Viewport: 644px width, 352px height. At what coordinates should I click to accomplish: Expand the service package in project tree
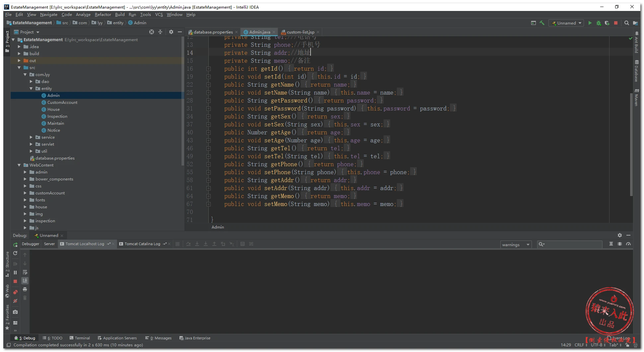pos(31,137)
